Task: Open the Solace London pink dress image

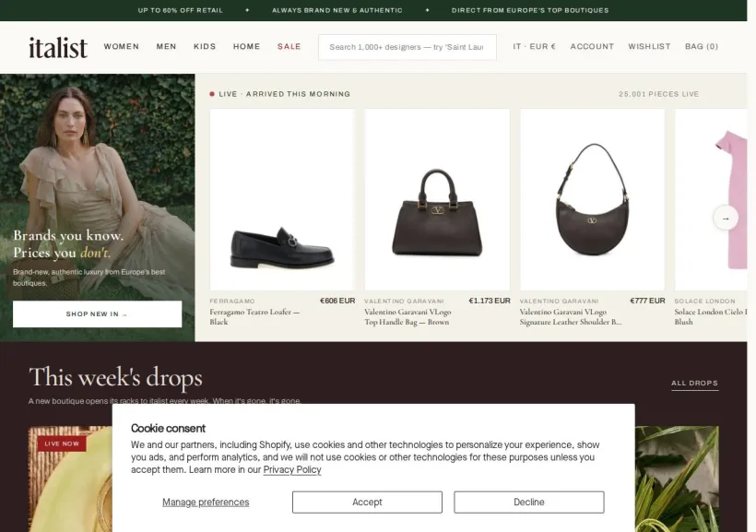Action: 711,199
